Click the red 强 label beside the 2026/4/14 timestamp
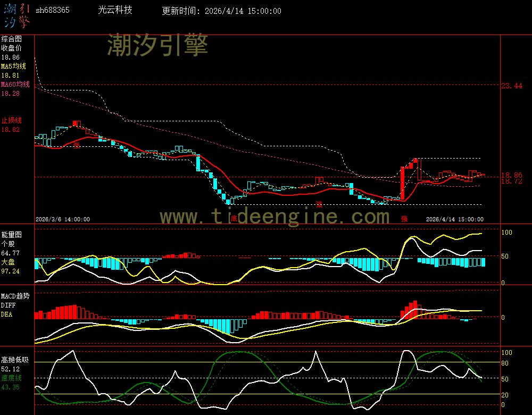 [404, 218]
